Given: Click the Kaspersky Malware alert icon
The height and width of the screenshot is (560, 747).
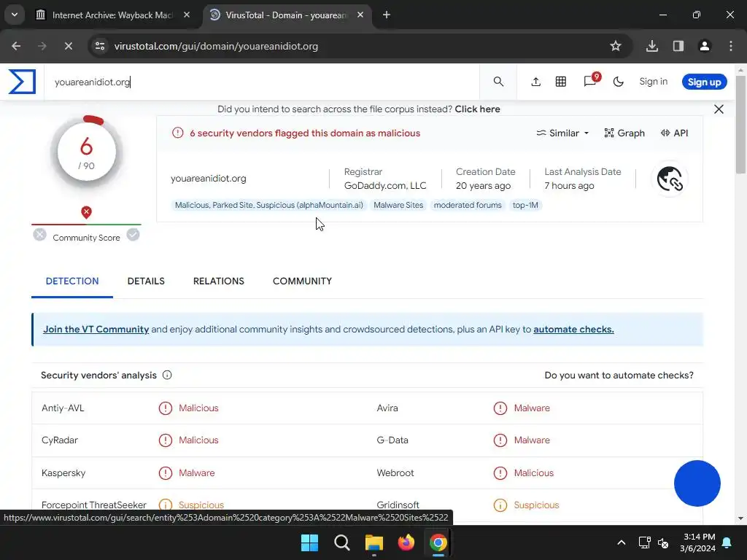Looking at the screenshot, I should click(x=166, y=472).
